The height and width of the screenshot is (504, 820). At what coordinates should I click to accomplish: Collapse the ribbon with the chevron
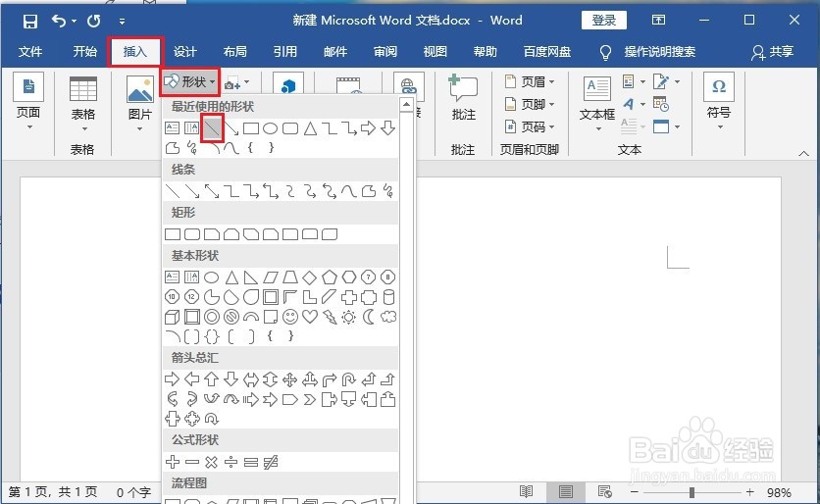(x=803, y=153)
